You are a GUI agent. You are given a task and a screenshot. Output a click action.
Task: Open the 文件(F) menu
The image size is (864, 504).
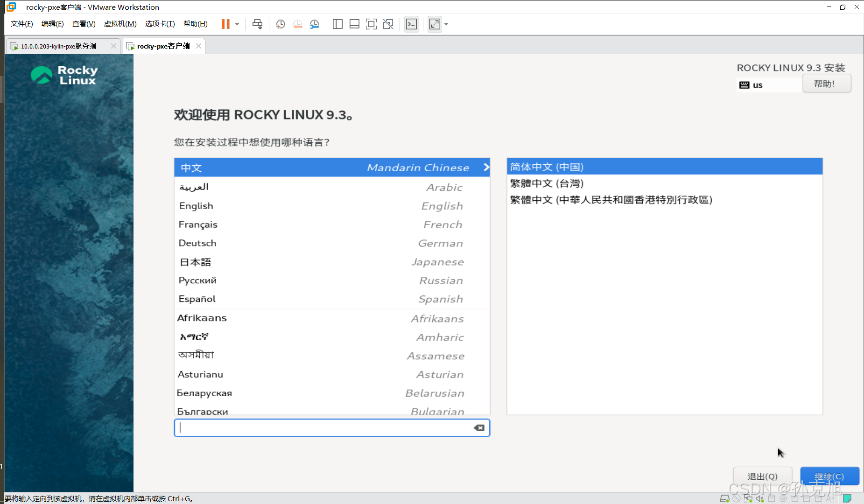pos(21,24)
